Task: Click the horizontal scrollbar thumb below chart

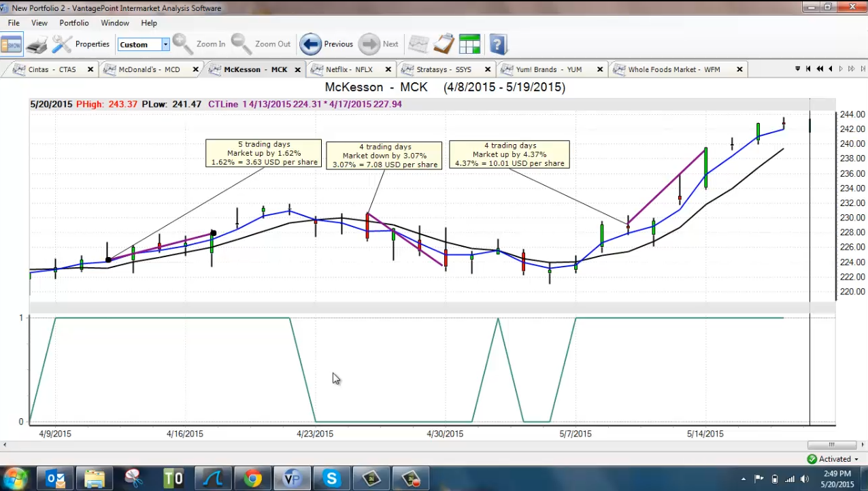Action: click(x=831, y=444)
